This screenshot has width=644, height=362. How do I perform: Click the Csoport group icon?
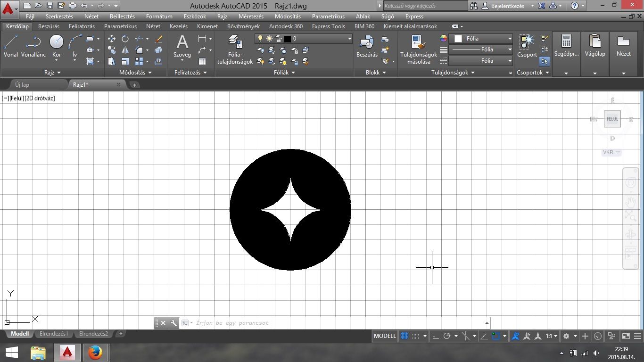pyautogui.click(x=527, y=46)
